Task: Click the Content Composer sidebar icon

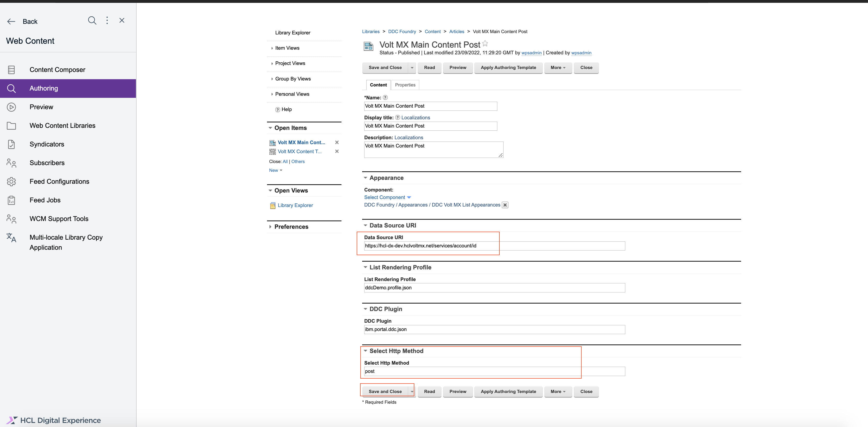Action: tap(11, 70)
